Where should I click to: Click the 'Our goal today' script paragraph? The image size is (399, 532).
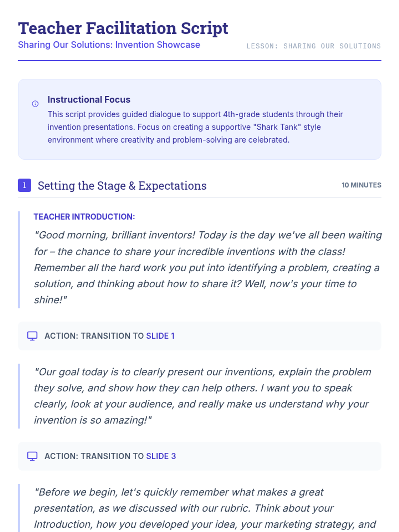201,396
